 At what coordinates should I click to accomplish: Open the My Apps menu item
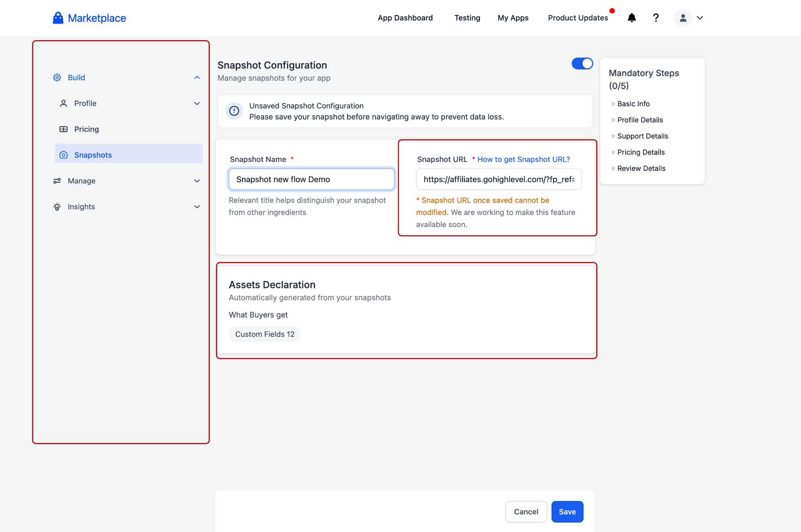(513, 18)
